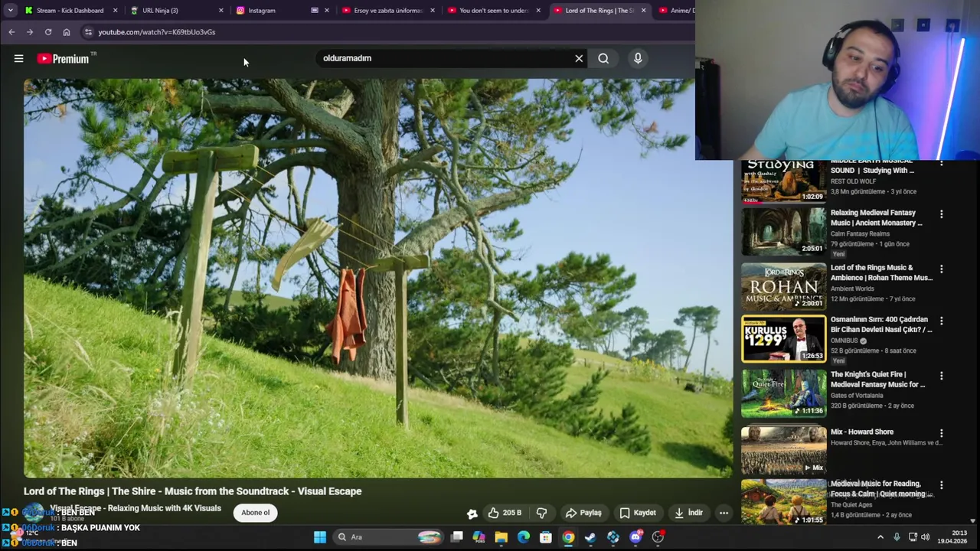The height and width of the screenshot is (551, 980).
Task: Switch to the You don't seem to understand tab
Action: [x=493, y=11]
